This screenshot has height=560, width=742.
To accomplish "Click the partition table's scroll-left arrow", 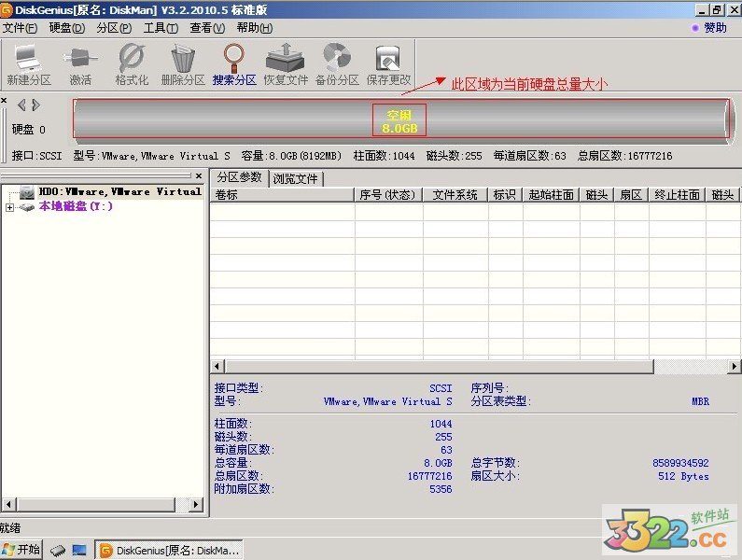I will tap(217, 366).
